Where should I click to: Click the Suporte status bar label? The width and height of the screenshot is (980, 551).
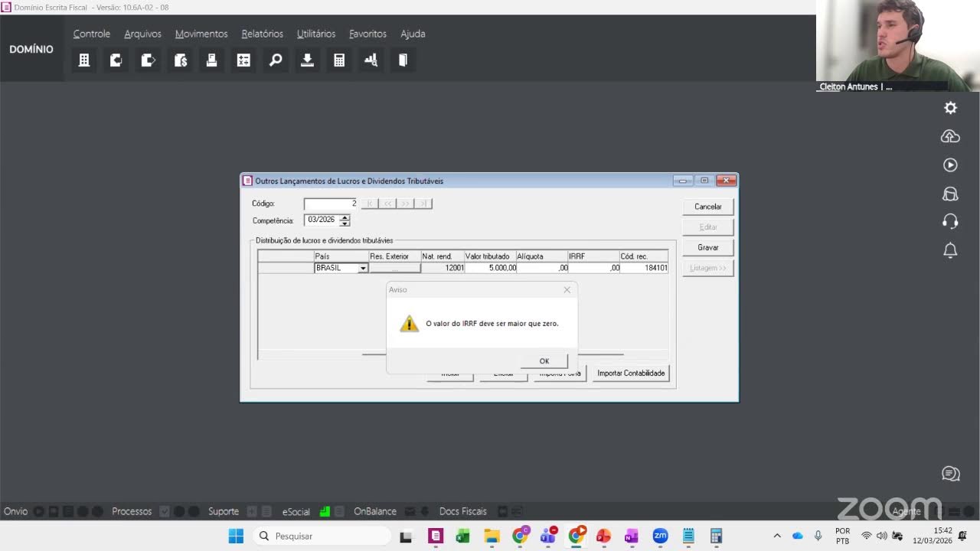click(x=224, y=511)
